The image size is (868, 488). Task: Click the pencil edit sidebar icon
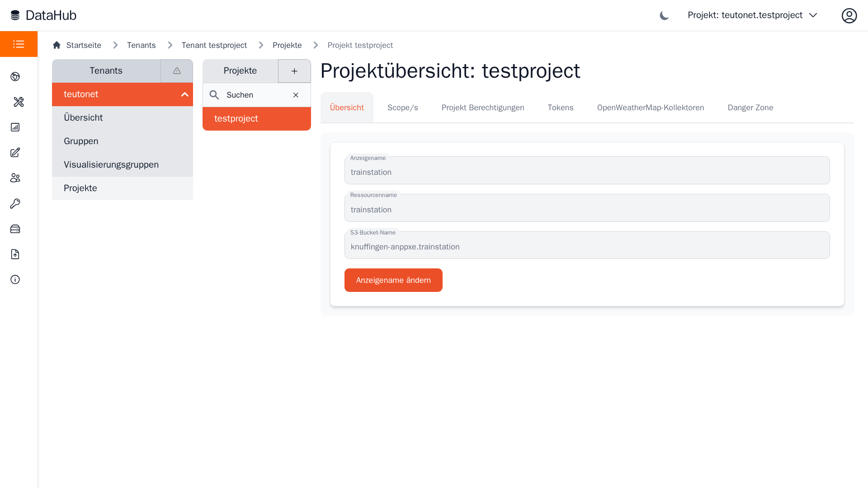(x=15, y=152)
